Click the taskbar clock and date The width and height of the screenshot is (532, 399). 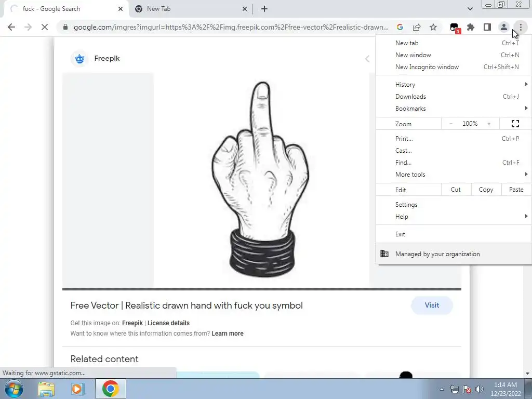tap(506, 389)
